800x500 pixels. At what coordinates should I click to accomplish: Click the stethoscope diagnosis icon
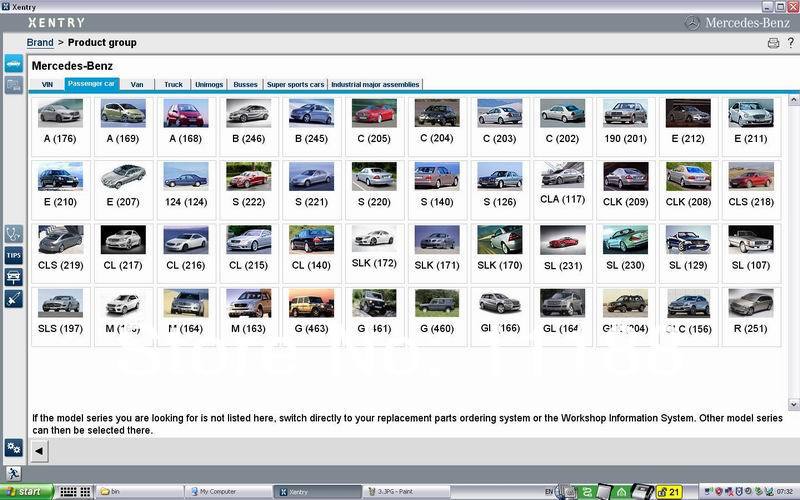[14, 234]
